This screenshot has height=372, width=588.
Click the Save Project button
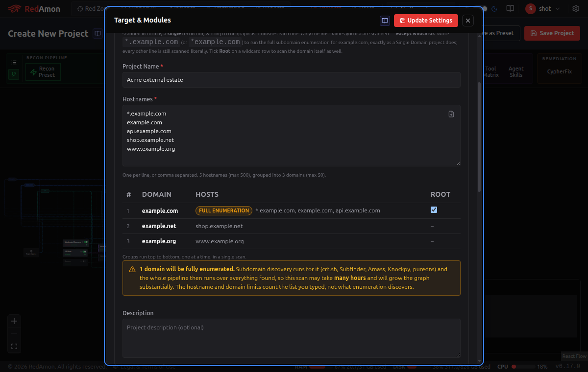pos(552,33)
